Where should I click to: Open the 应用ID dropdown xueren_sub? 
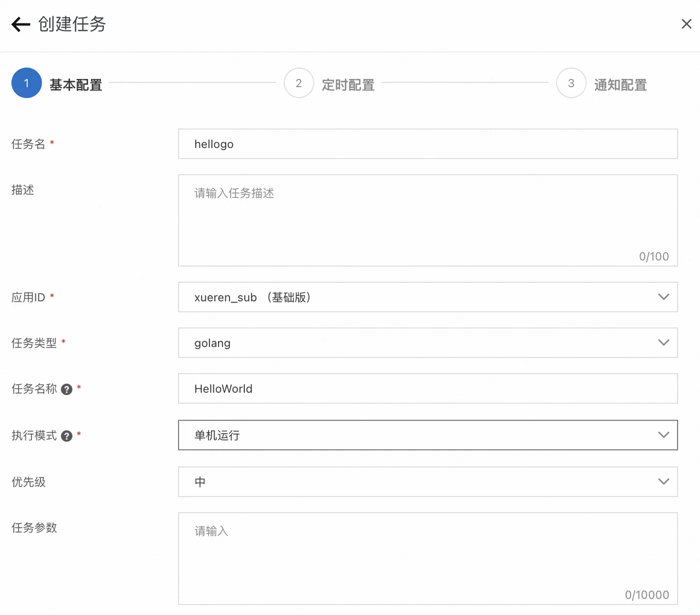click(x=428, y=297)
